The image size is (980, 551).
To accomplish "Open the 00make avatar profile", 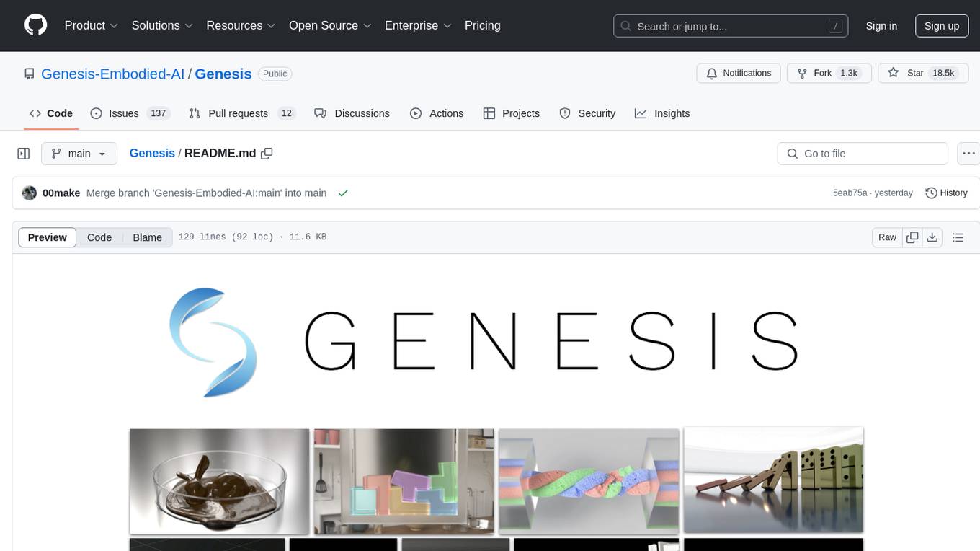I will 30,193.
